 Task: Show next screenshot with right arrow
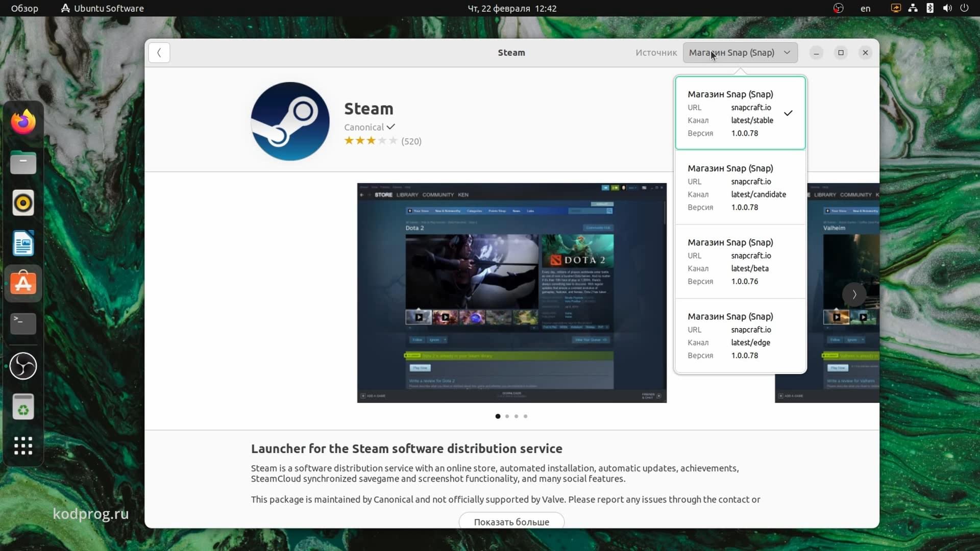click(854, 294)
